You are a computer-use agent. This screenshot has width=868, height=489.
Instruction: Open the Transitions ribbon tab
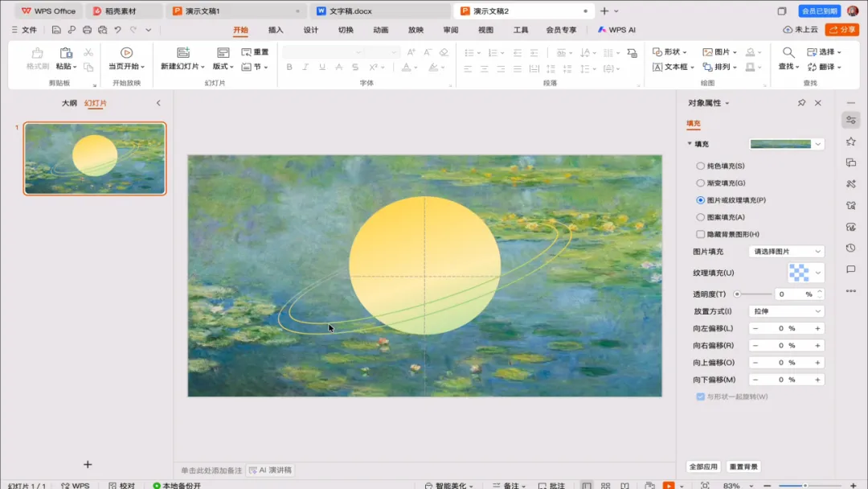(346, 30)
